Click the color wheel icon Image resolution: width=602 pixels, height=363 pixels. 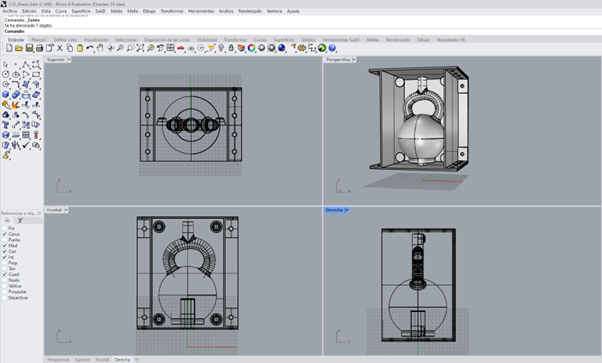[251, 48]
